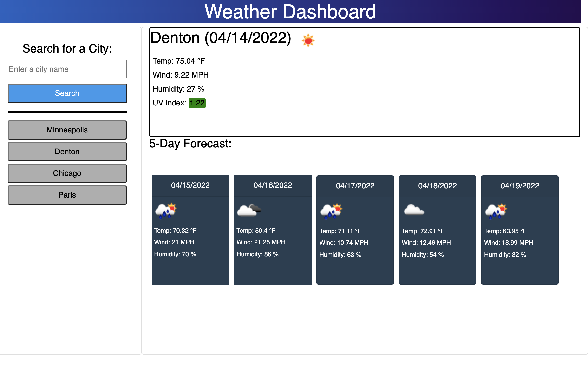
Task: Focus the Enter a city name field
Action: click(x=67, y=69)
